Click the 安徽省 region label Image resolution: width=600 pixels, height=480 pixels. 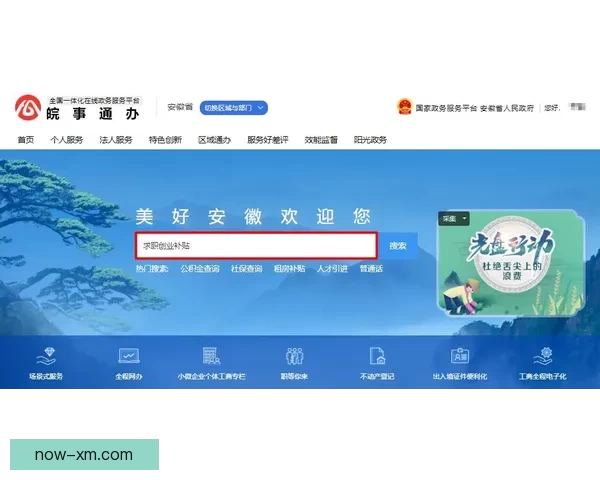180,107
